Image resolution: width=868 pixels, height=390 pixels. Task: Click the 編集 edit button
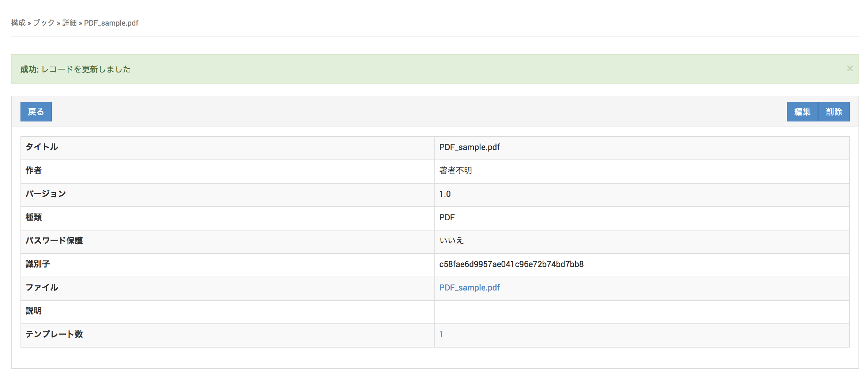[802, 112]
